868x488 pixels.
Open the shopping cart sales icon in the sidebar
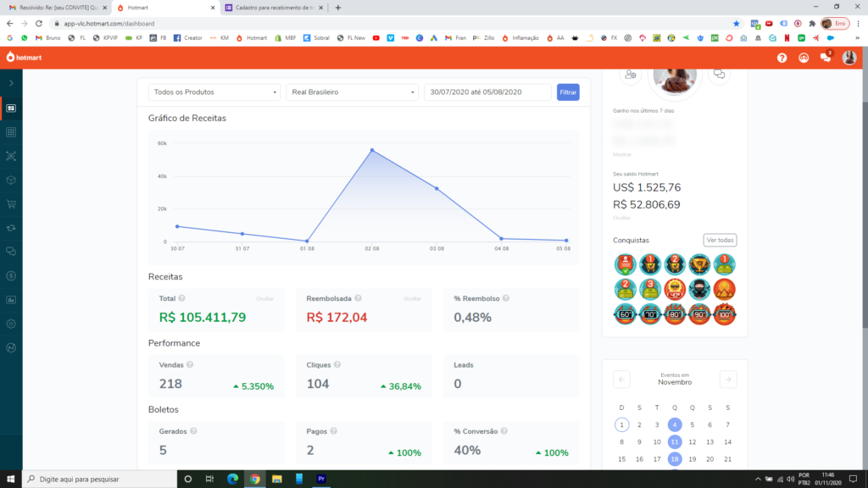[x=11, y=204]
